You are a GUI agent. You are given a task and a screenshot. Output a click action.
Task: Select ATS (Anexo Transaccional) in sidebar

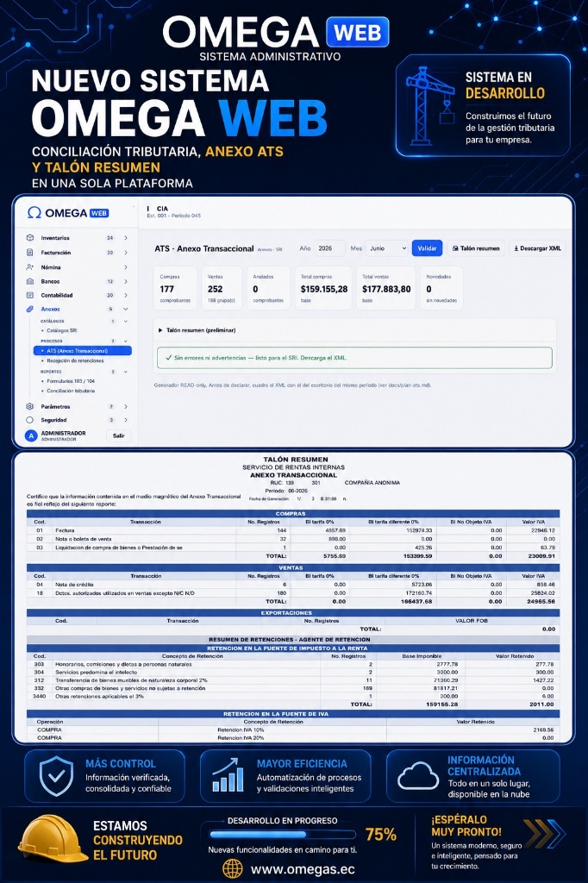[x=82, y=351]
